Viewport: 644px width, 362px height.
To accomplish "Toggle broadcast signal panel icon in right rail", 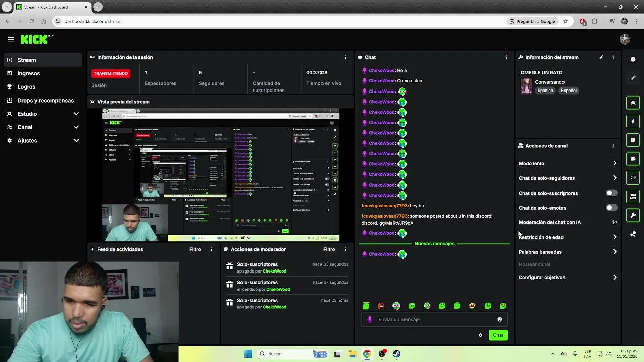I will [633, 177].
